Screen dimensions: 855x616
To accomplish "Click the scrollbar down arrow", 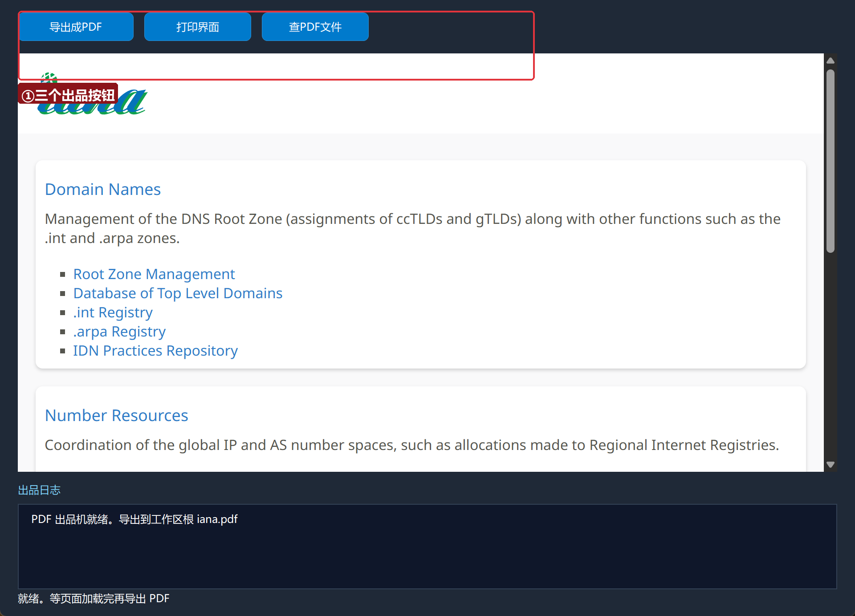I will (831, 465).
